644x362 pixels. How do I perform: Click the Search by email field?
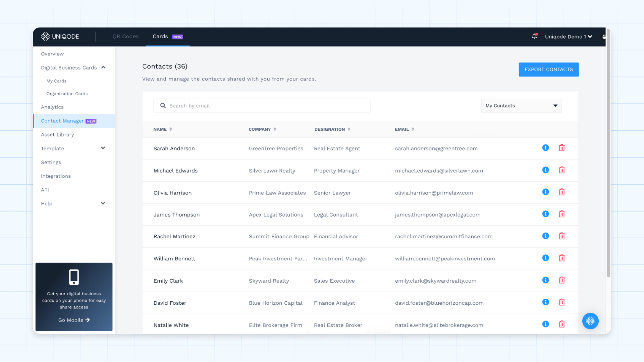262,106
